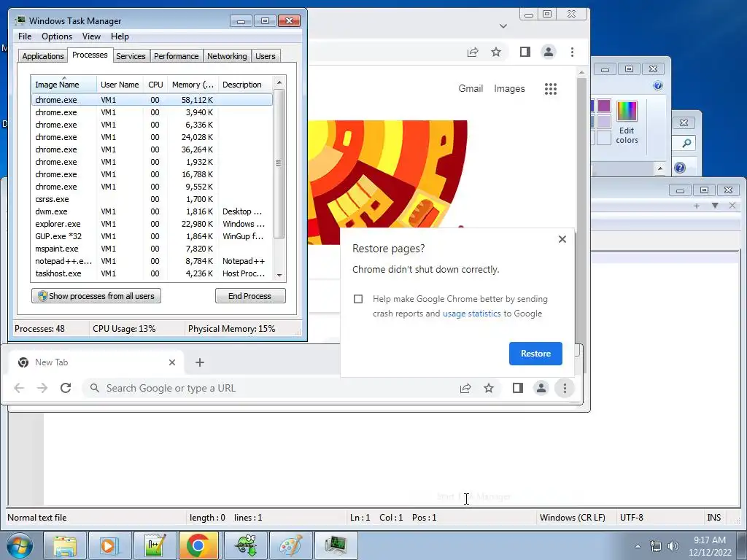Open Google apps grid icon
747x560 pixels.
click(551, 88)
